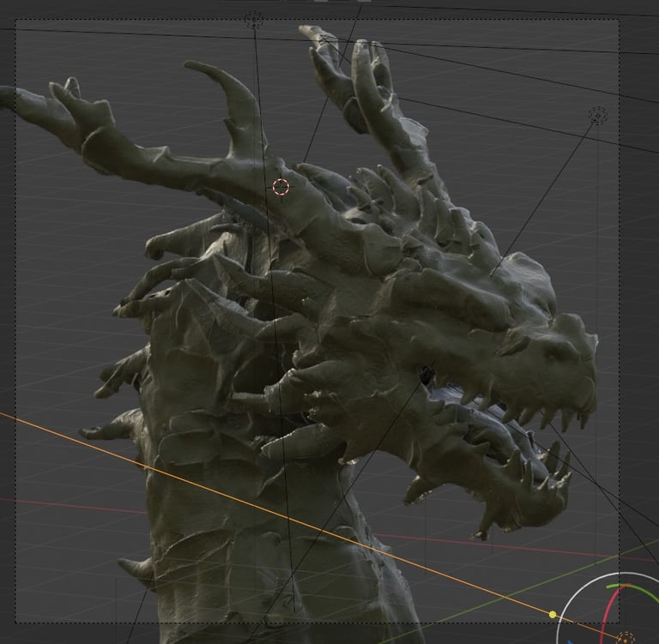Grab the red X-axis rotation arc
This screenshot has width=659, height=644.
pyautogui.click(x=609, y=609)
